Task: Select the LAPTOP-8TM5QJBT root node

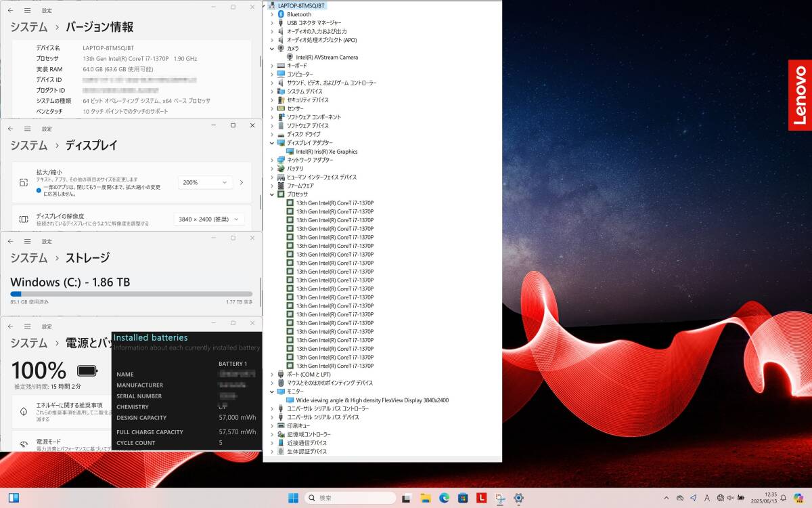Action: pyautogui.click(x=301, y=5)
